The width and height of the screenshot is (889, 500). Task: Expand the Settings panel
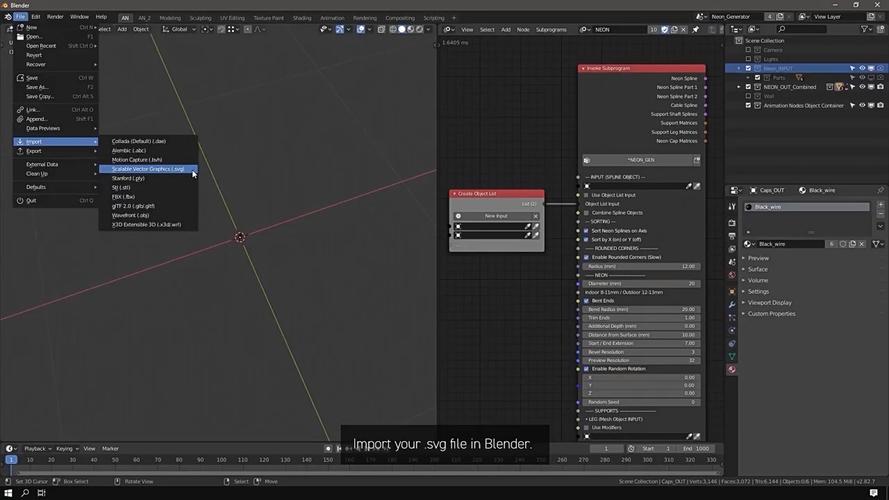tap(758, 291)
